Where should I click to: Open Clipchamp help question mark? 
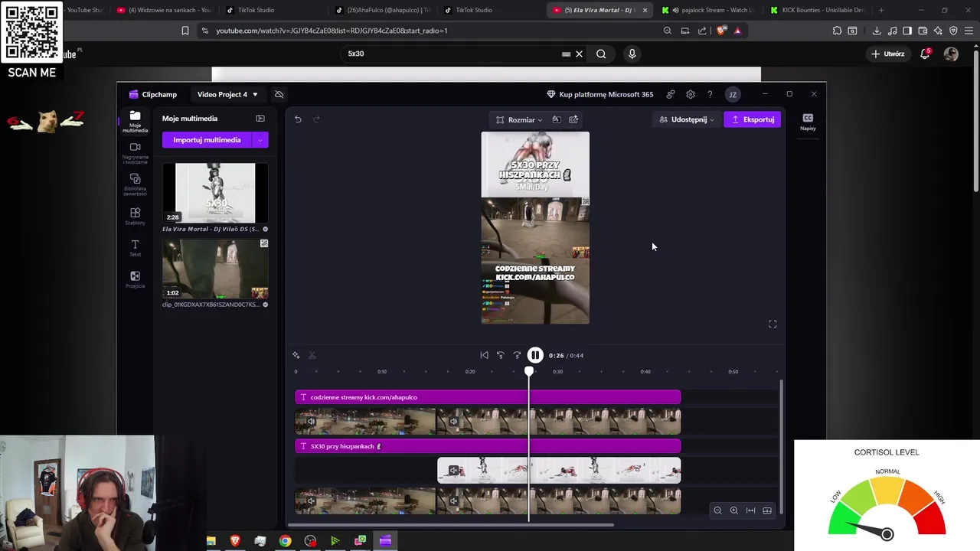(x=710, y=94)
